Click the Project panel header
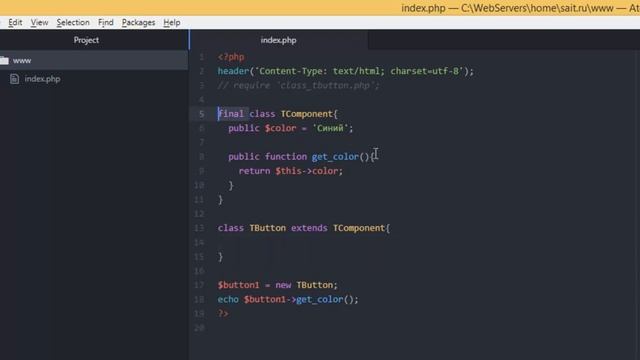 86,40
